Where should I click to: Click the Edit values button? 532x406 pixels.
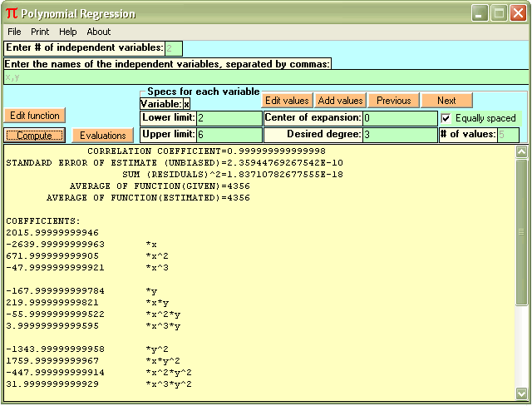288,101
